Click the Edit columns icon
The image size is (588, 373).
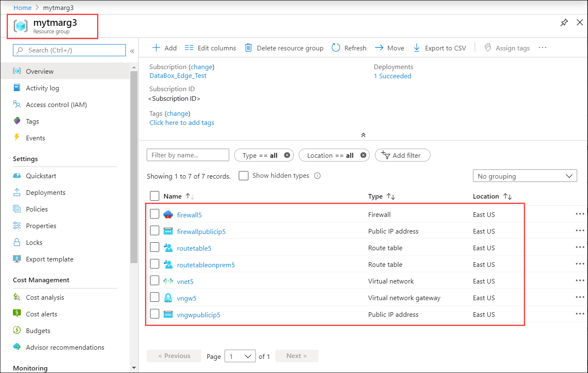point(188,47)
